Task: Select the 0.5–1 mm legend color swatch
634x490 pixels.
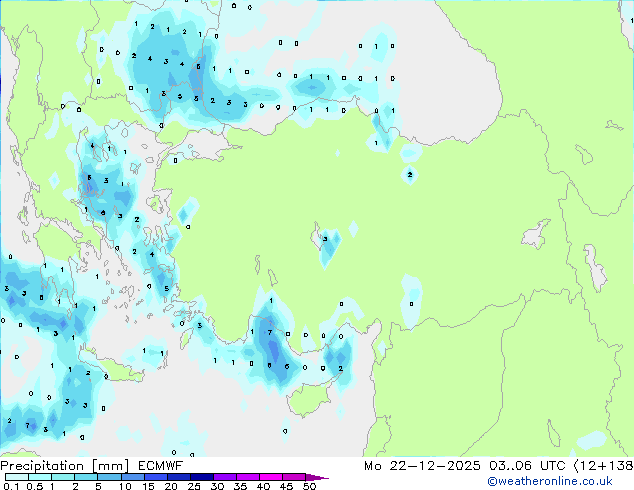Action: (40, 477)
